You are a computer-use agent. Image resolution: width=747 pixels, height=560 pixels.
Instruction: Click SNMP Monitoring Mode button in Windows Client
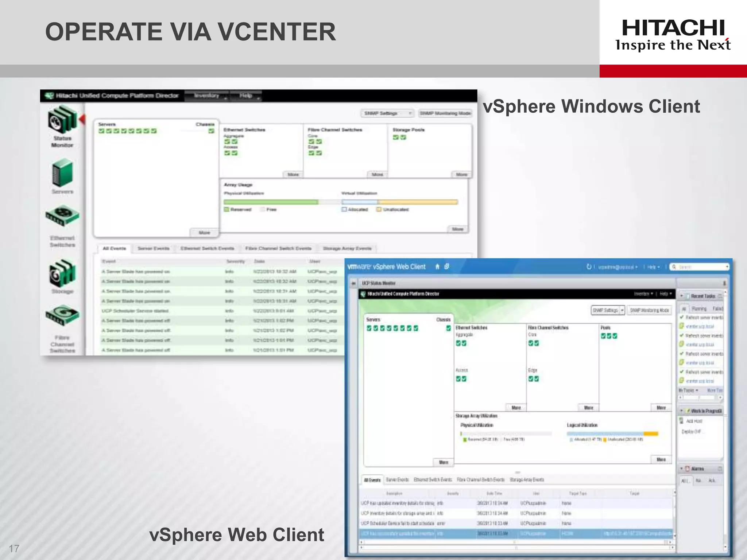tap(445, 113)
